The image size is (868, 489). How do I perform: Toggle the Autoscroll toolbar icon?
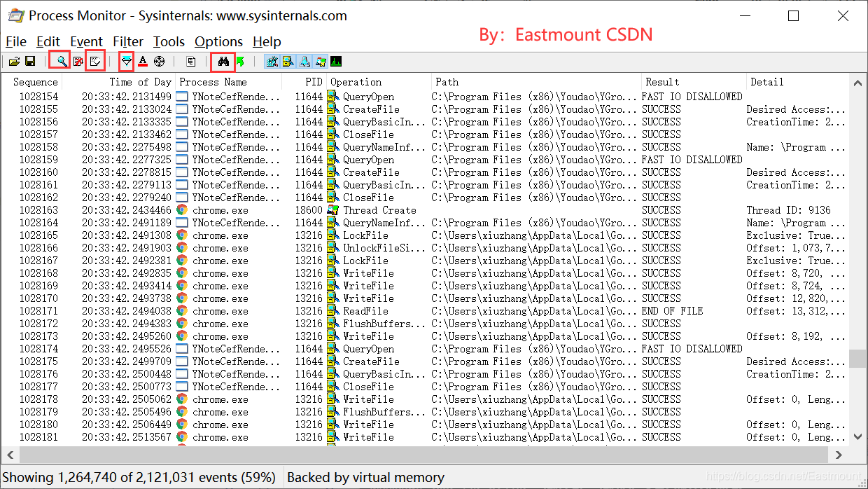point(78,62)
